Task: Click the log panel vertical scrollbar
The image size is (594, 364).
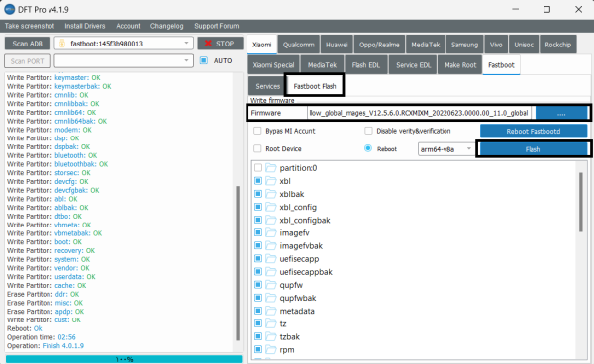Action: [x=238, y=263]
